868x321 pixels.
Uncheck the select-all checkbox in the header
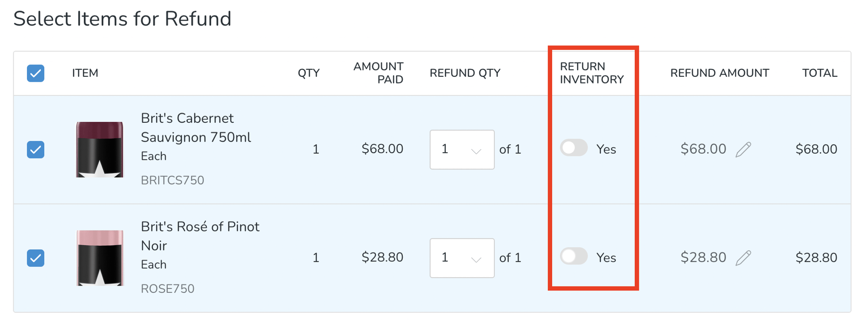coord(35,73)
